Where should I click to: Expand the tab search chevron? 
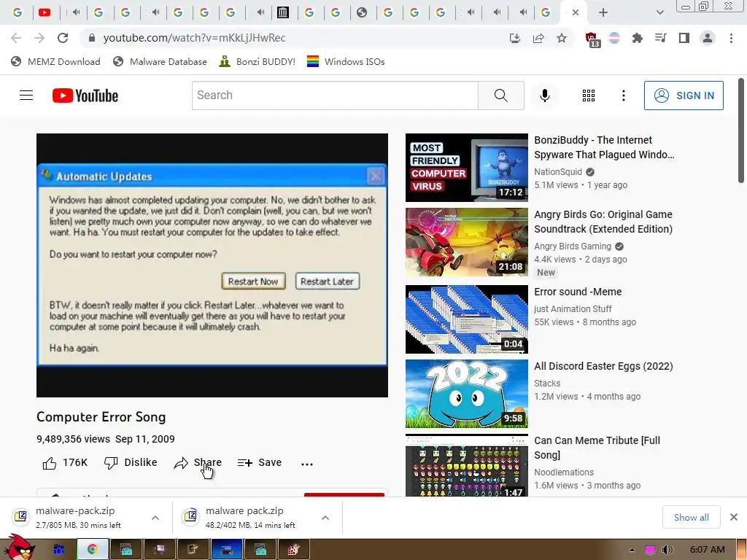pos(659,12)
